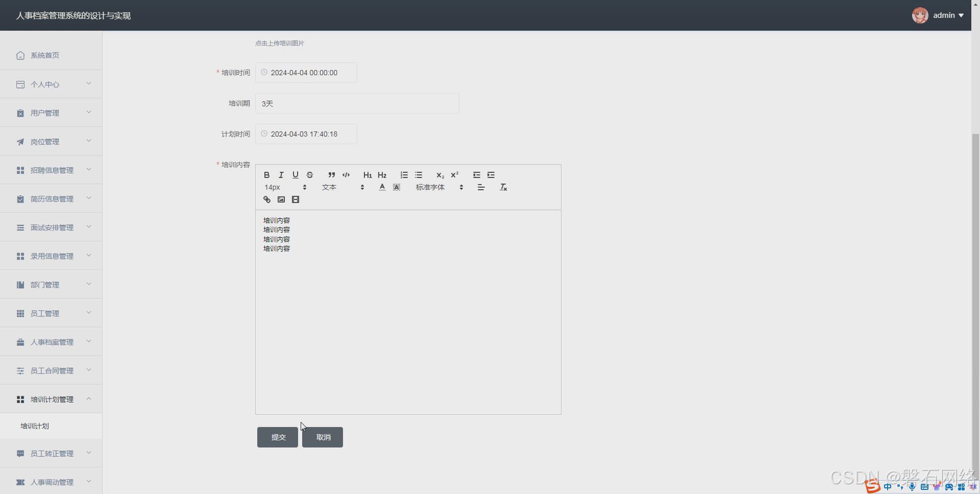The image size is (980, 494).
Task: Click the 中 input language indicator
Action: 888,487
